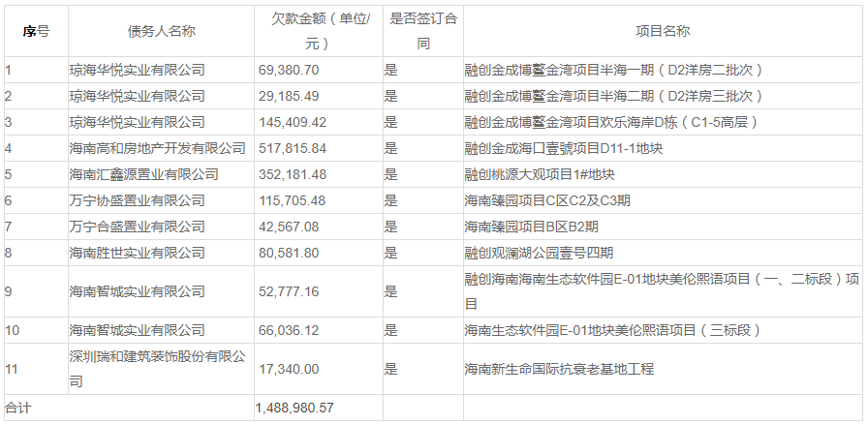
Task: Click row number 11 cell
Action: (36, 369)
